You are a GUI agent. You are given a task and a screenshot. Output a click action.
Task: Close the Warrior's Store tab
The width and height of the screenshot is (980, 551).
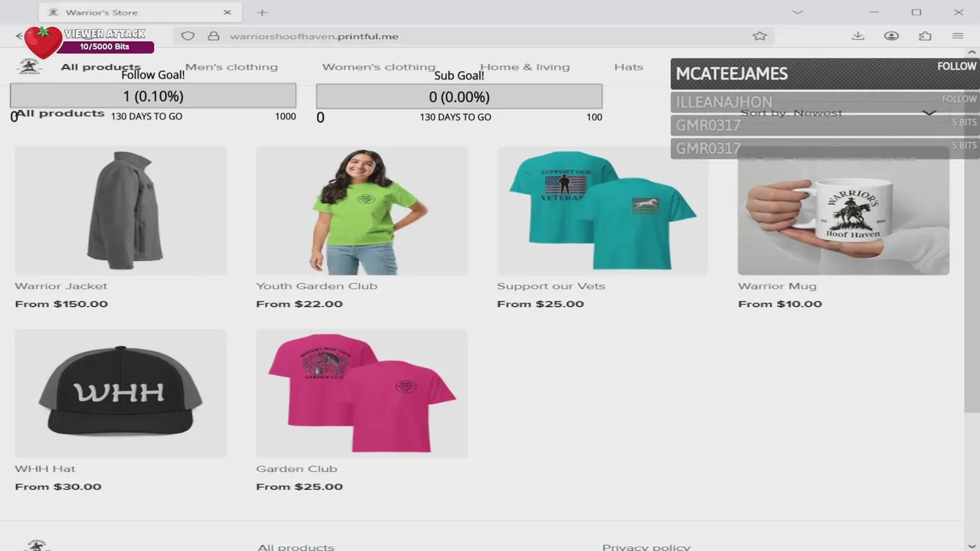[227, 12]
